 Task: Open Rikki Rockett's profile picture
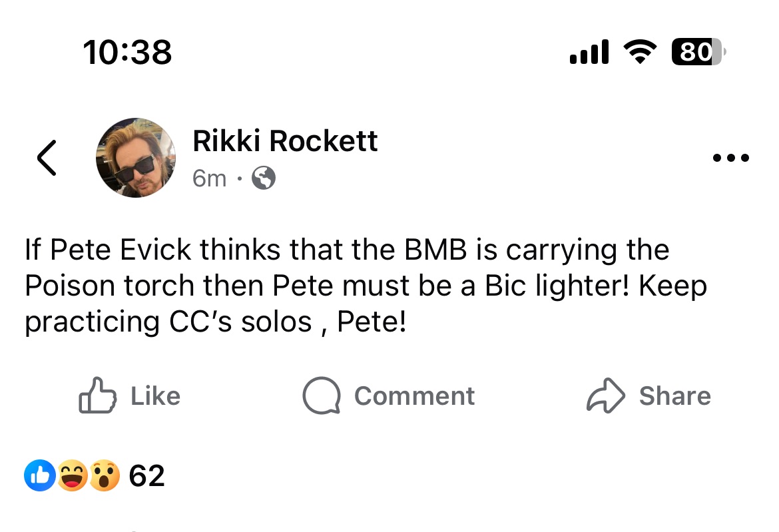click(x=136, y=158)
